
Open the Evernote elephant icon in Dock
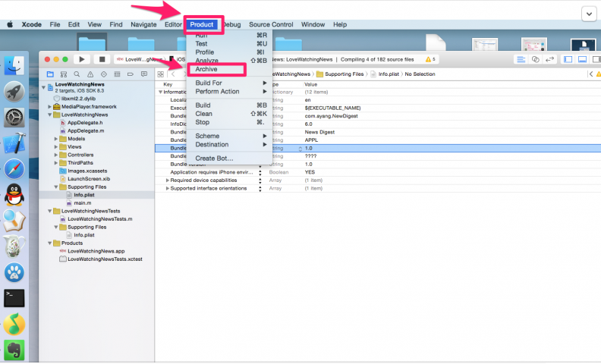pyautogui.click(x=14, y=350)
